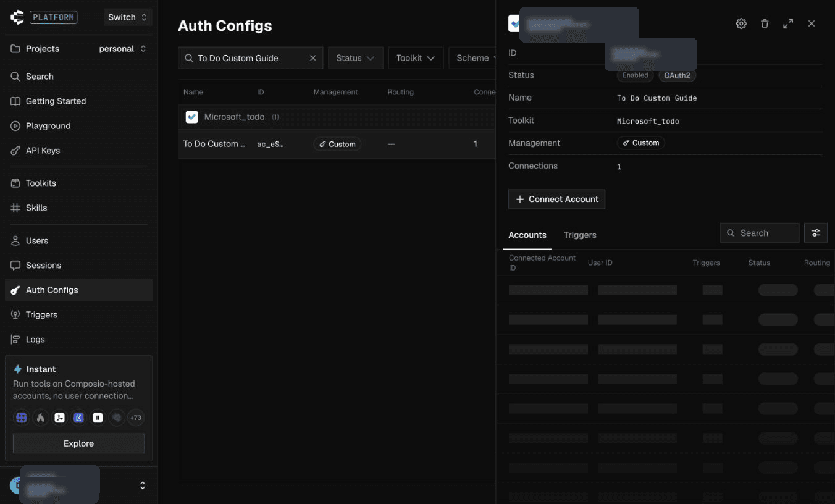This screenshot has width=835, height=504.
Task: Click the +73 more apps badge
Action: (135, 418)
